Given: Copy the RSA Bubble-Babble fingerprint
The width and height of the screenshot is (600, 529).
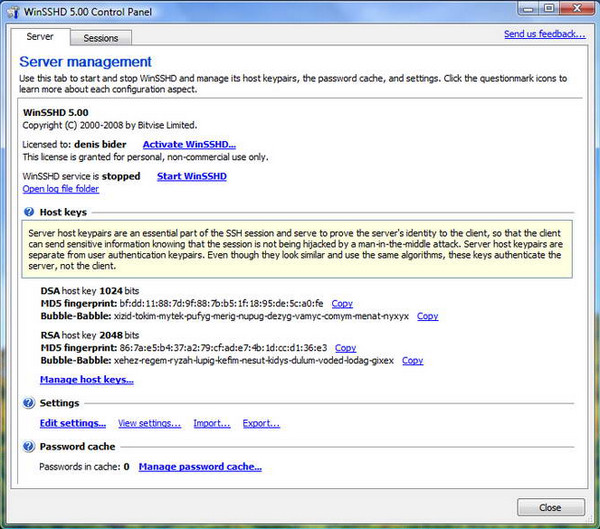Looking at the screenshot, I should click(x=412, y=361).
